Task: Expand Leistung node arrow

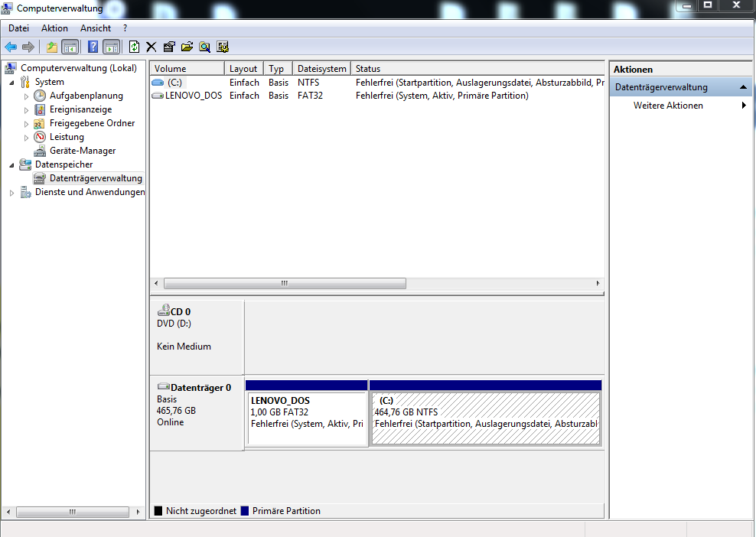Action: point(26,138)
